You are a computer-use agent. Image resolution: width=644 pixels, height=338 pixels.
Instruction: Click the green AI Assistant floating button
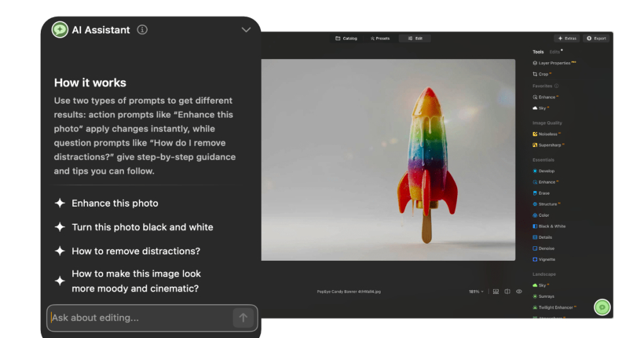[x=602, y=307]
